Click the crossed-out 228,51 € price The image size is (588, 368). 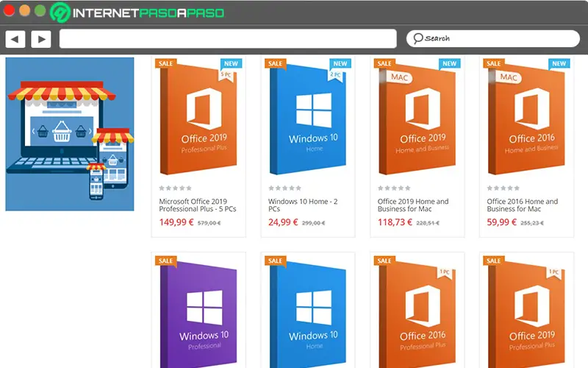point(428,223)
